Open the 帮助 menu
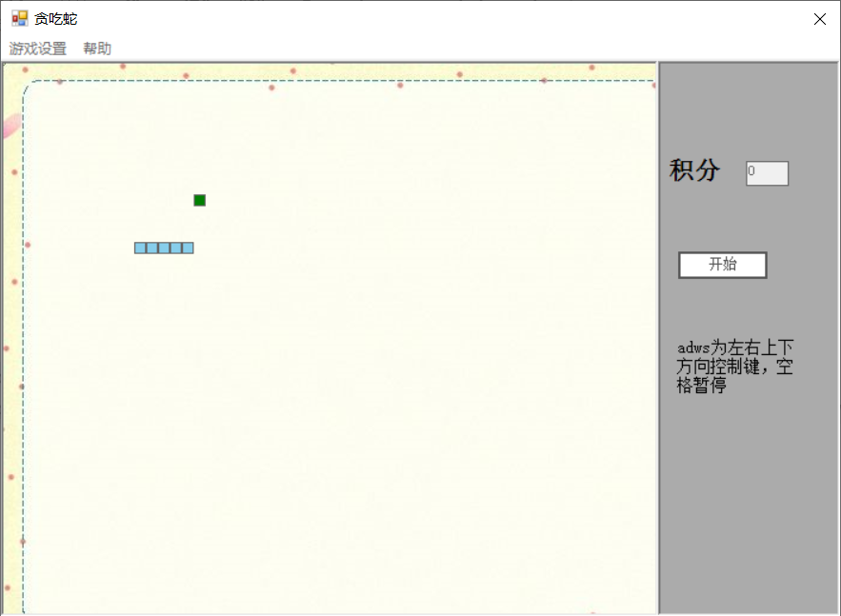The height and width of the screenshot is (616, 841). tap(97, 49)
